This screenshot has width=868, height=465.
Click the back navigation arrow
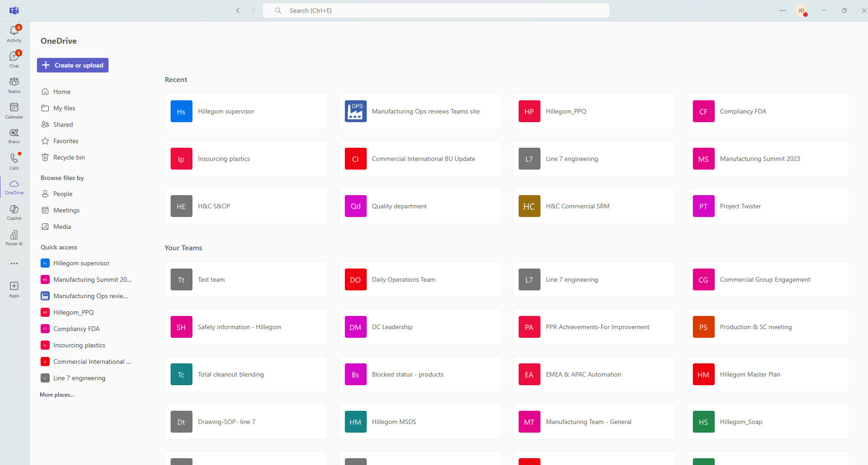coord(238,10)
